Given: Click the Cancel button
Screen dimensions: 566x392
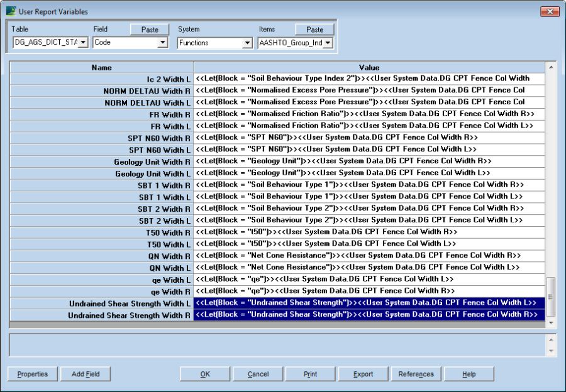Looking at the screenshot, I should point(258,374).
